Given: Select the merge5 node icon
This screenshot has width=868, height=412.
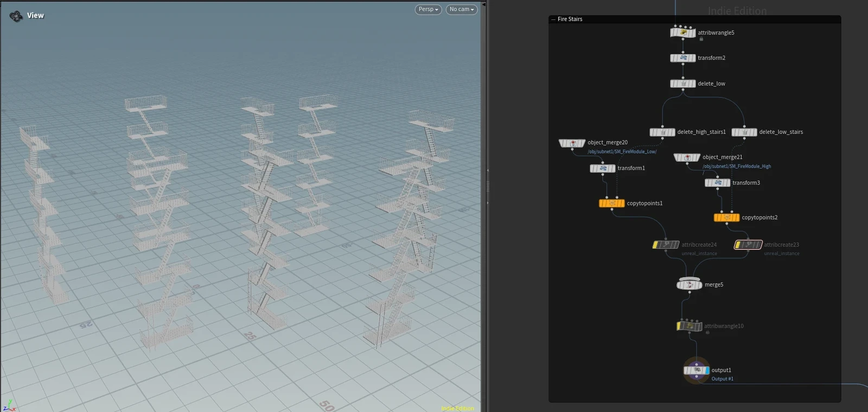Looking at the screenshot, I should [690, 284].
